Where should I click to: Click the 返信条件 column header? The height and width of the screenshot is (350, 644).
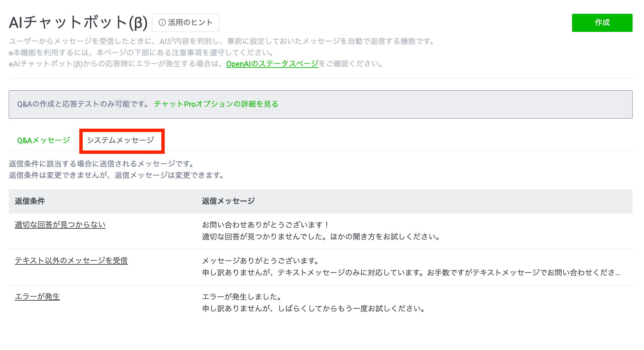pyautogui.click(x=30, y=201)
